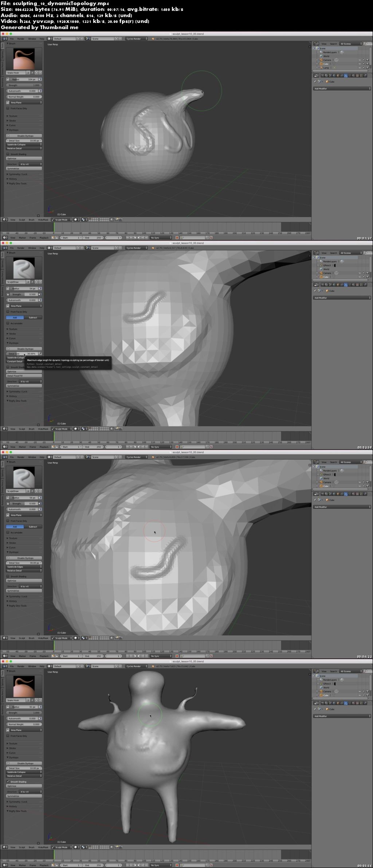Open File menu in 00:01:27 frame
This screenshot has height=868, width=373.
12,39
